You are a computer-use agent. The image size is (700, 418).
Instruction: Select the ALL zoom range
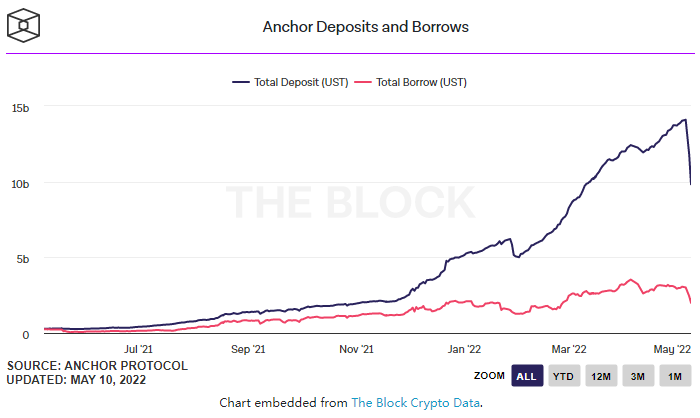(526, 376)
